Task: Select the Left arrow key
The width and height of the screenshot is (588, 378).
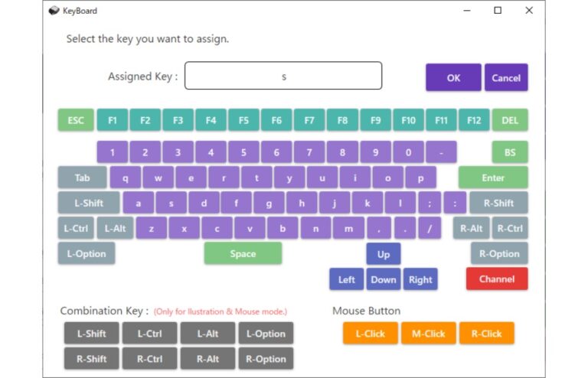Action: click(x=347, y=279)
